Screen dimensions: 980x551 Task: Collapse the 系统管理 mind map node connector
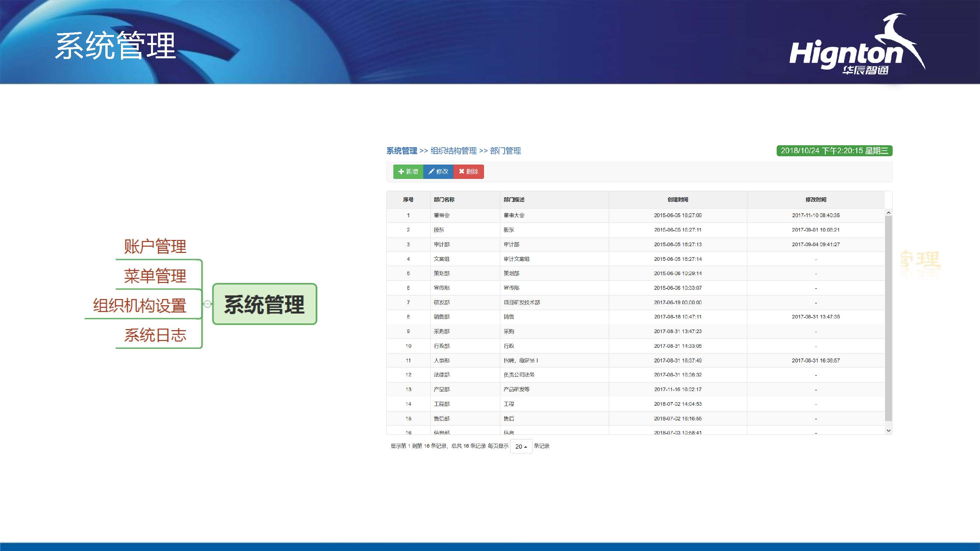tap(207, 303)
